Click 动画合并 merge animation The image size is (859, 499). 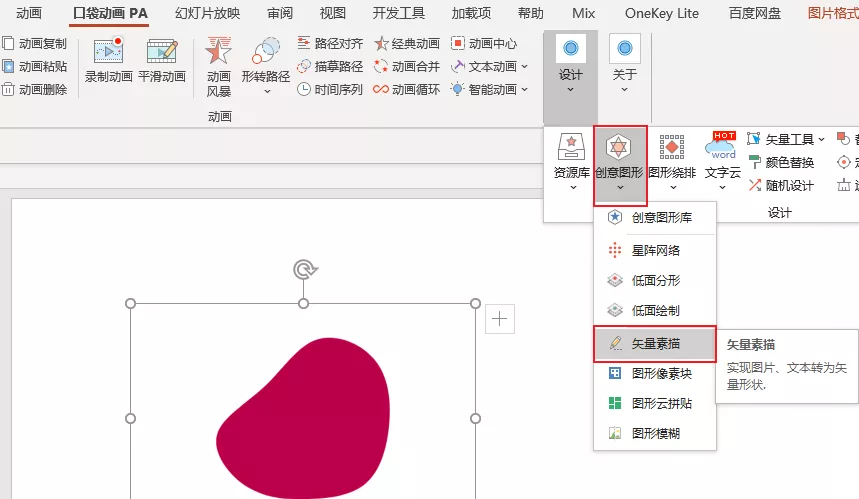406,66
